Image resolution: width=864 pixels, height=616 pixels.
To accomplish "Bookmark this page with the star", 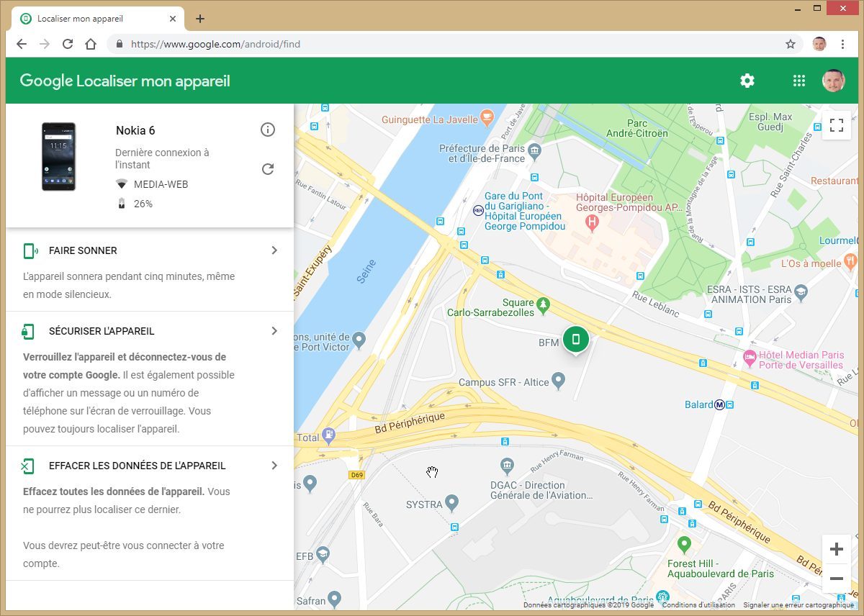I will [791, 44].
